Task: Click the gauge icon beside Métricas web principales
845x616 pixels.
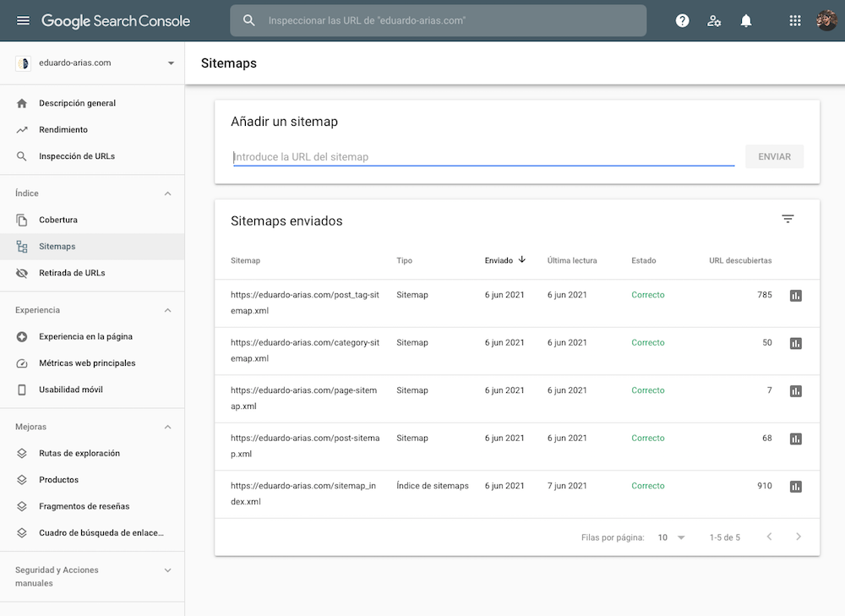Action: (x=22, y=363)
